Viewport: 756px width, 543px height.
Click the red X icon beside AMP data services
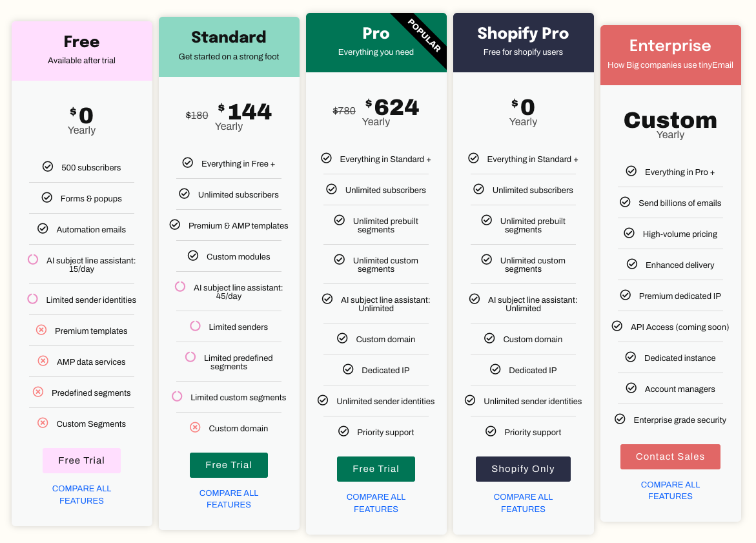pos(43,361)
